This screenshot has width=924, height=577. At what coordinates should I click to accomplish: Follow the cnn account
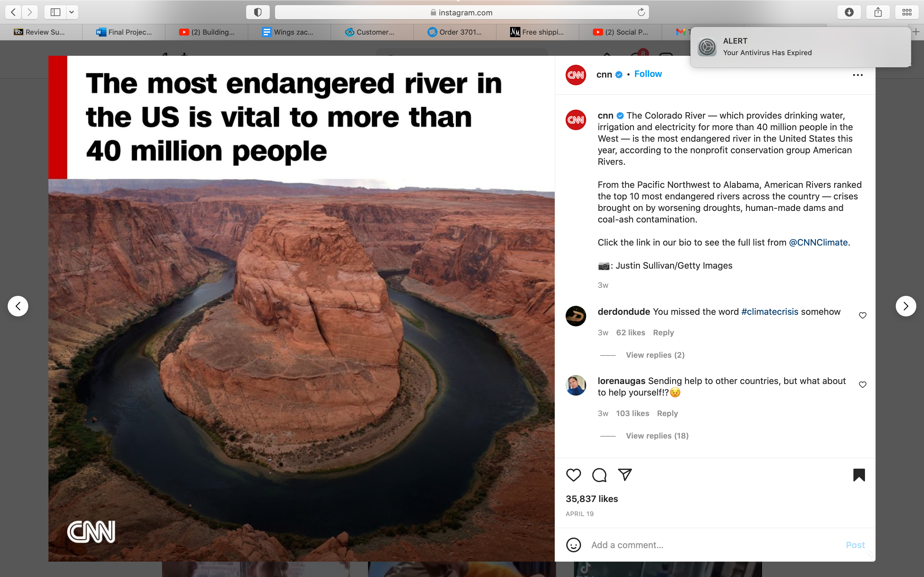click(647, 74)
